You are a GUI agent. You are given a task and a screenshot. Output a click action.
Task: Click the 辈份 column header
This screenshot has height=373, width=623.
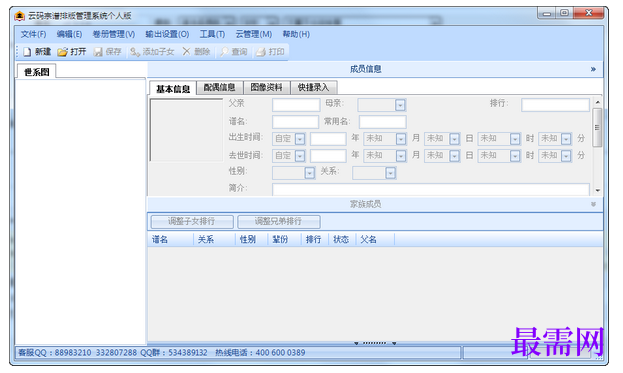tap(284, 240)
